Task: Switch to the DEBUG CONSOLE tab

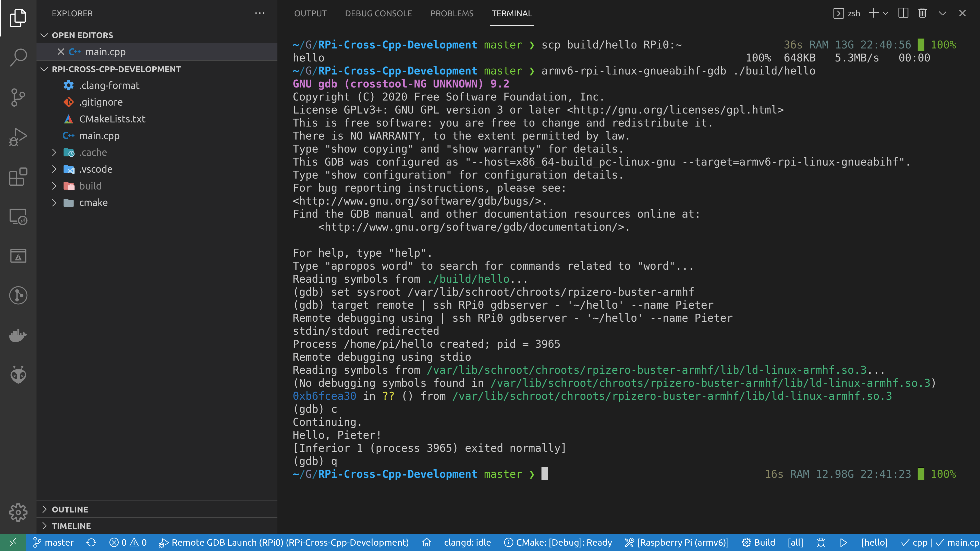Action: (378, 13)
